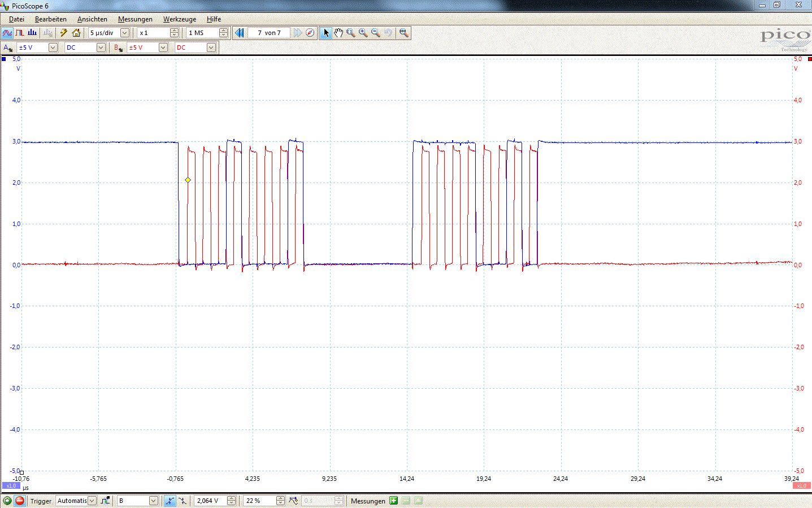Image resolution: width=812 pixels, height=508 pixels.
Task: Open channel A ±5 V range dropdown
Action: [x=53, y=47]
